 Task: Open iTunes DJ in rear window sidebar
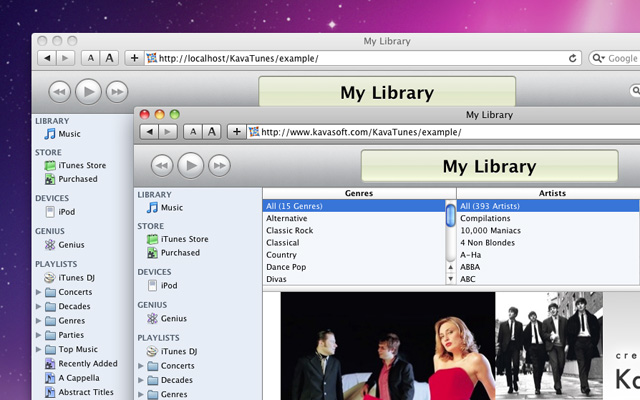click(x=70, y=278)
